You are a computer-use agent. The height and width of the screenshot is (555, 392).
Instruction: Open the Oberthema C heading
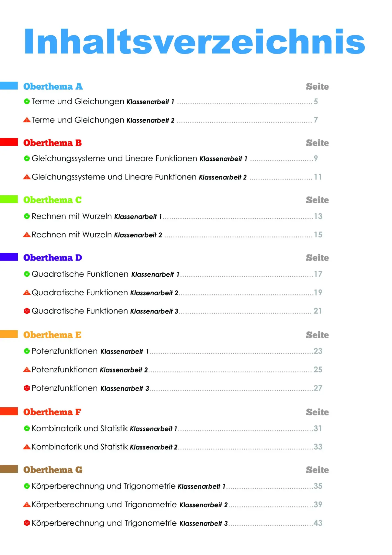(52, 200)
